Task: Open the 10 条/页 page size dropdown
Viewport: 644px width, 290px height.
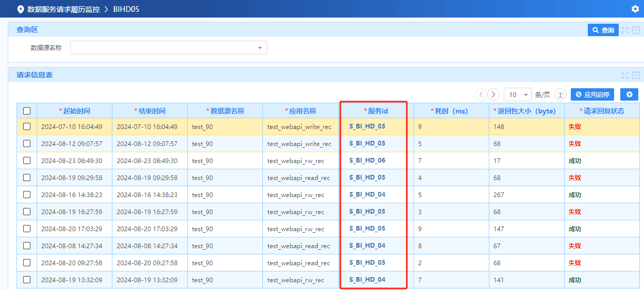Action: (518, 94)
